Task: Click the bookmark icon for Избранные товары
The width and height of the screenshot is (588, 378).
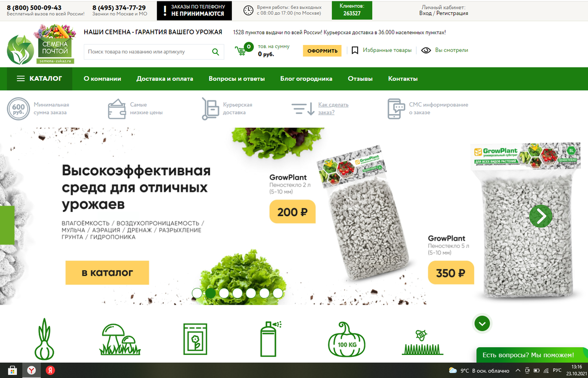Action: (355, 50)
